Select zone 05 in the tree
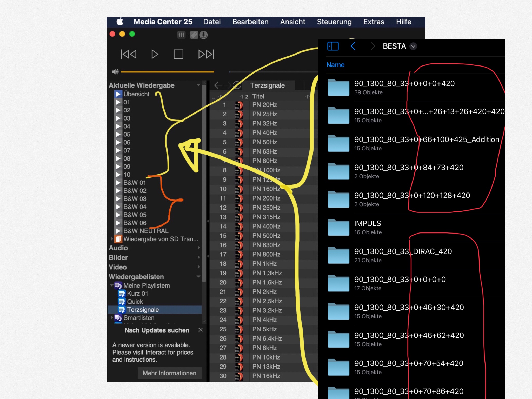532x399 pixels. click(127, 134)
